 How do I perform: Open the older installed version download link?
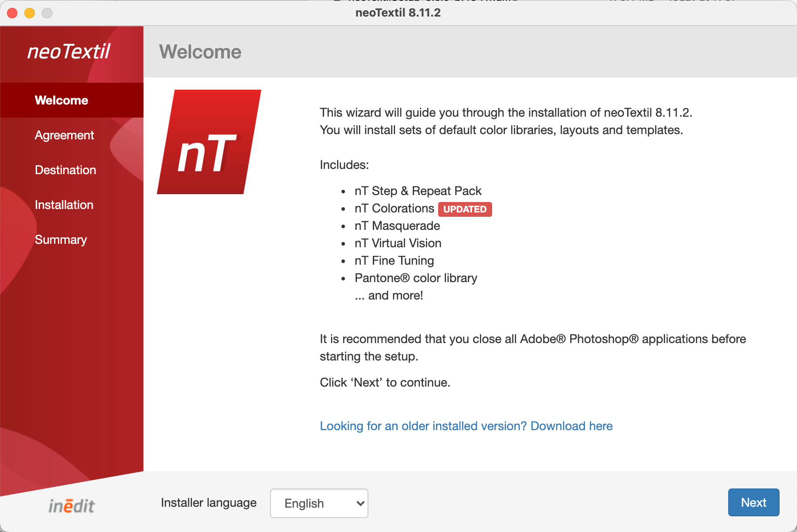point(466,426)
